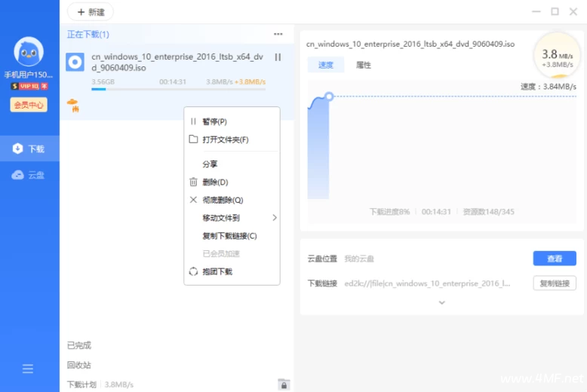Screen dimensions: 587x392
Task: Click the blue 查看 button
Action: [x=554, y=259]
